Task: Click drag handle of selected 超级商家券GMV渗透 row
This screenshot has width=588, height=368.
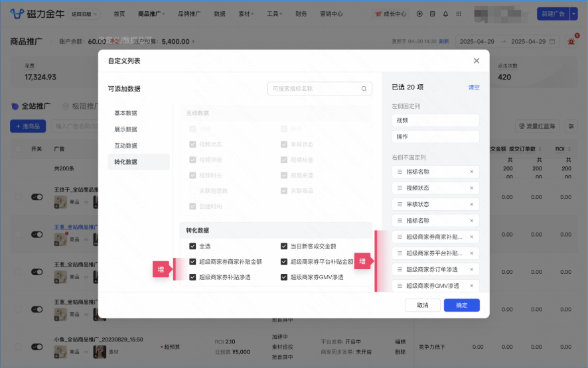Action: click(400, 286)
